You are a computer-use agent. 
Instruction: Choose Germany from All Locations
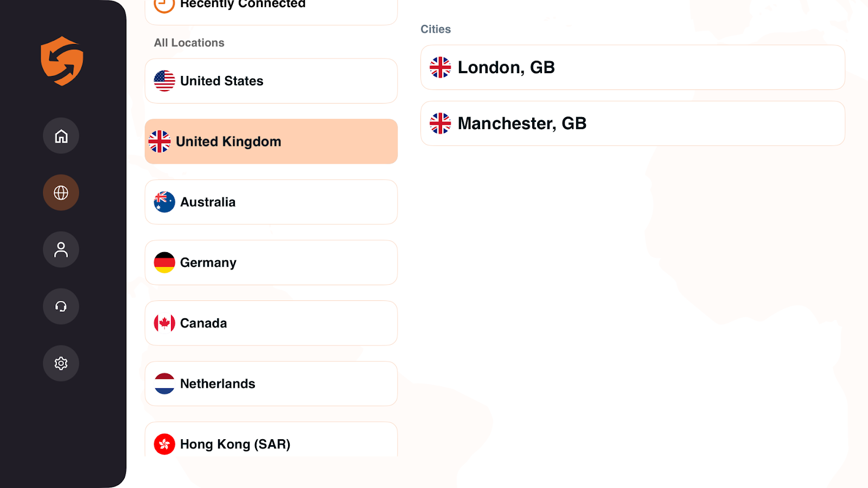[x=271, y=263]
